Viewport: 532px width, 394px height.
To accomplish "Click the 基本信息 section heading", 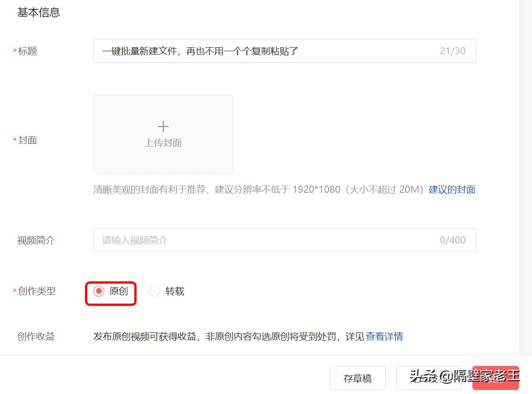I will [38, 12].
